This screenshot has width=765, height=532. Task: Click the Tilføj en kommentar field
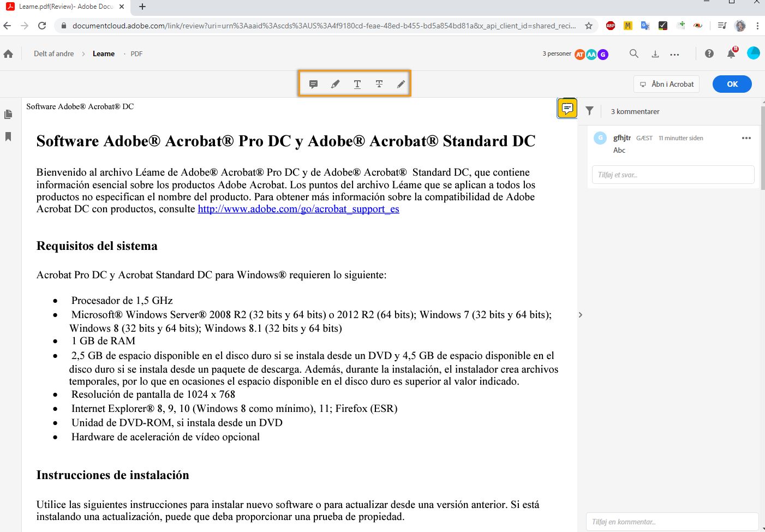tap(672, 522)
